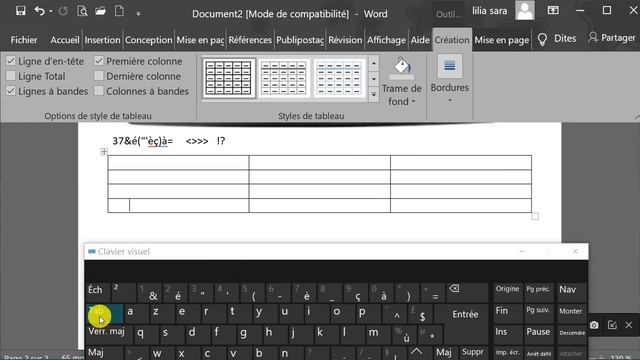The image size is (640, 360).
Task: Expand the table styles gallery
Action: (x=374, y=95)
